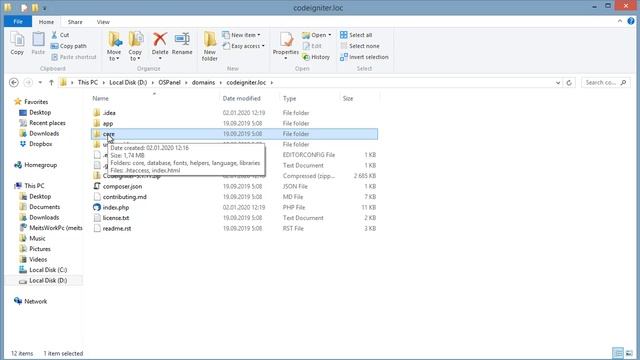640x360 pixels.
Task: Click the Copy icon in the ribbon
Action: pyautogui.click(x=17, y=43)
